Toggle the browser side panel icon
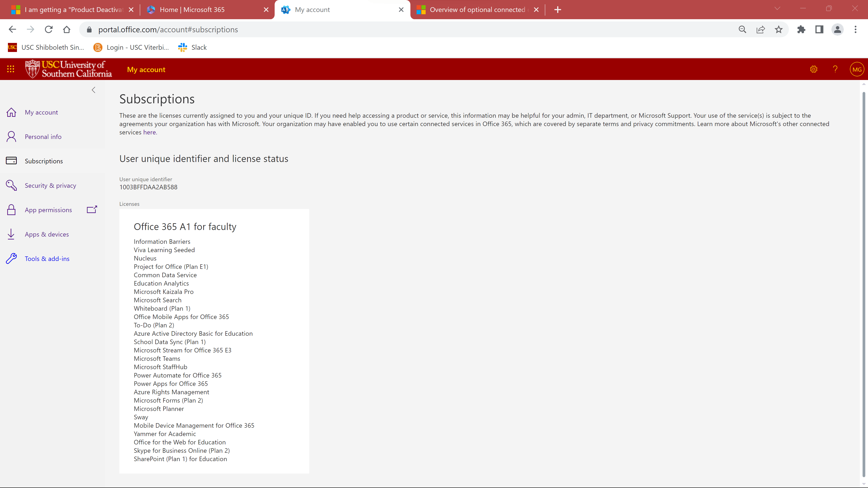 (819, 30)
